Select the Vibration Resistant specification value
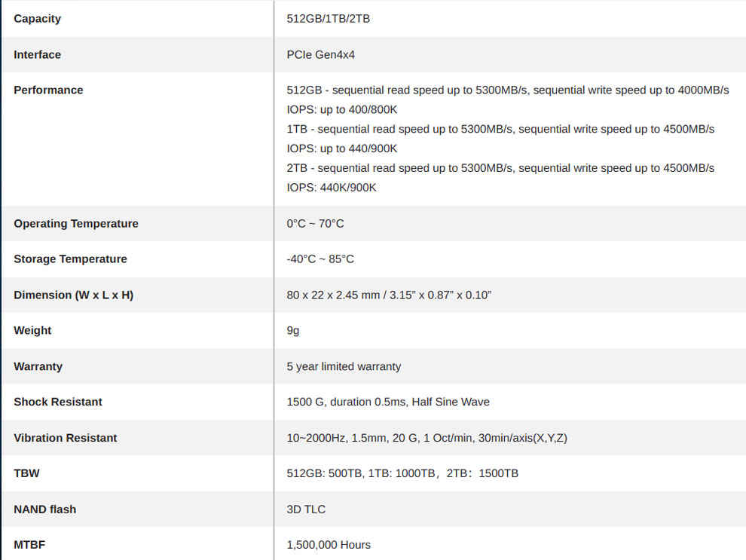Viewport: 746px width, 560px height. pyautogui.click(x=427, y=438)
